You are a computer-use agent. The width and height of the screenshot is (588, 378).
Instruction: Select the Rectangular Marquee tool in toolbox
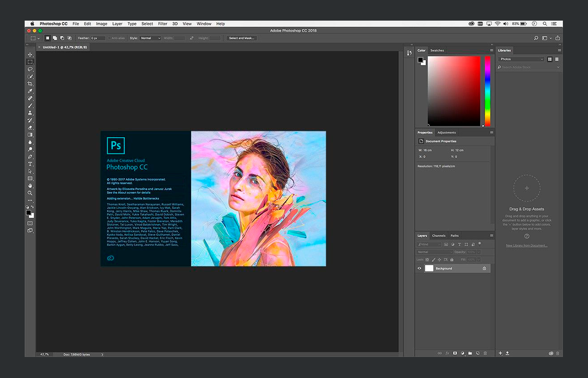[30, 62]
